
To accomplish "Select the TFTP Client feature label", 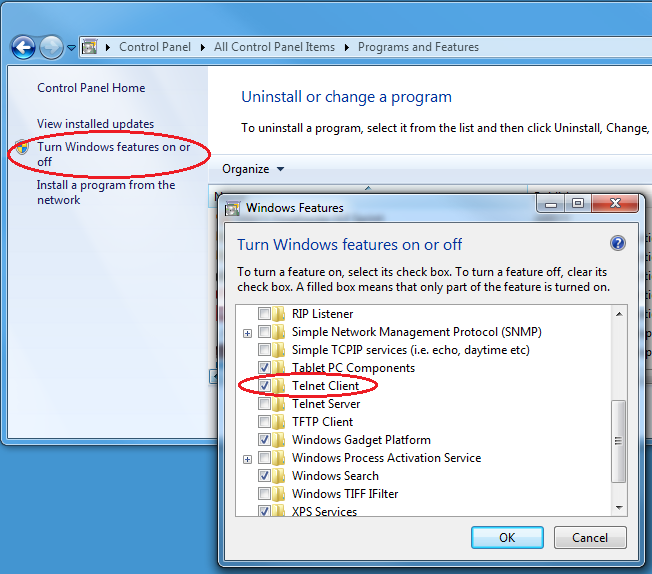I will [322, 421].
